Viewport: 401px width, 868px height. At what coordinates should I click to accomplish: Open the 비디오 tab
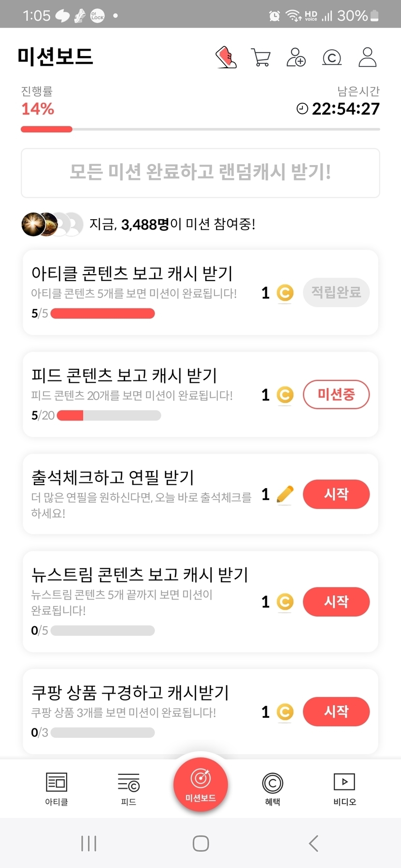pos(344,788)
